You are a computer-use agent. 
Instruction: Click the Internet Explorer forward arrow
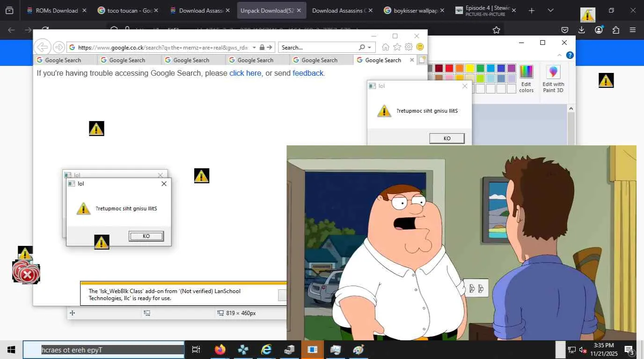point(59,47)
